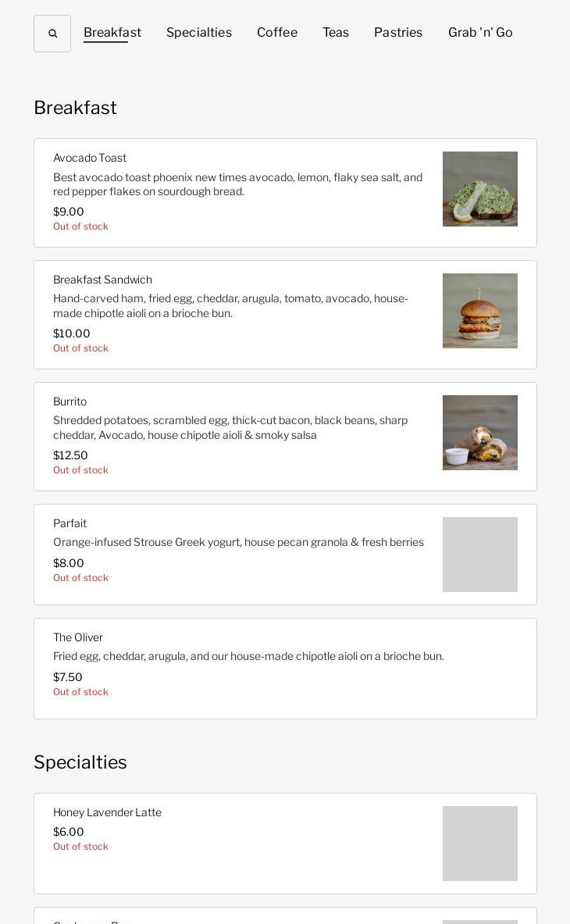Open the Honey Lavender Latte title
The height and width of the screenshot is (924, 570).
pos(107,812)
